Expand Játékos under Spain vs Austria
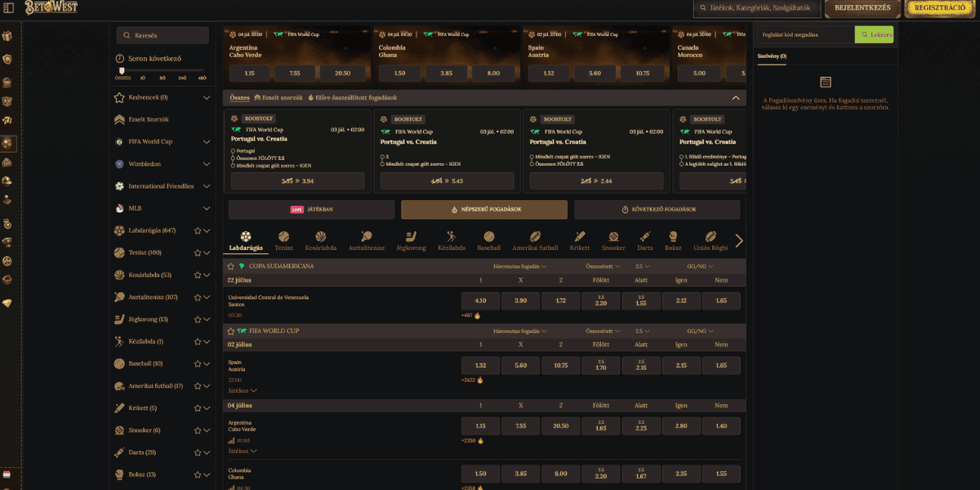 tap(243, 390)
